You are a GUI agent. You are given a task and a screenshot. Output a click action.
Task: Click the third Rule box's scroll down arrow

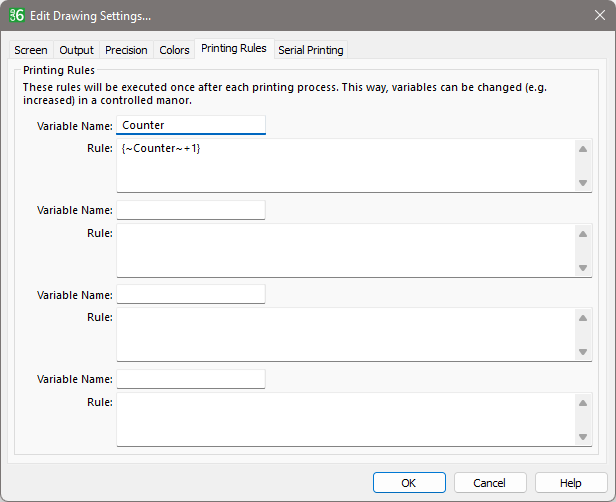(x=583, y=352)
